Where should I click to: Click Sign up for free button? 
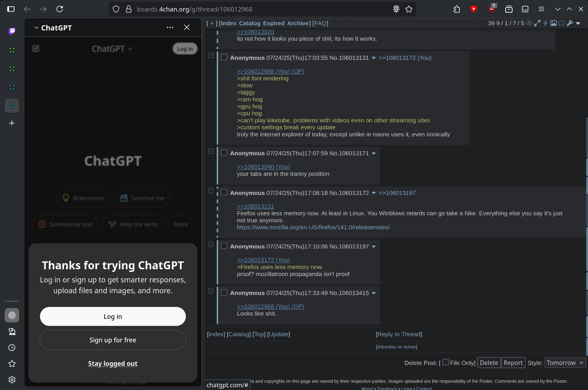coord(113,340)
